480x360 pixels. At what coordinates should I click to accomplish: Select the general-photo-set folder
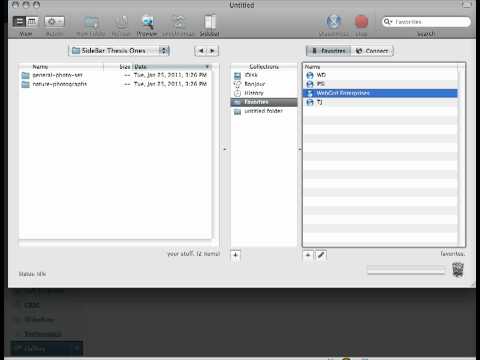click(x=57, y=75)
